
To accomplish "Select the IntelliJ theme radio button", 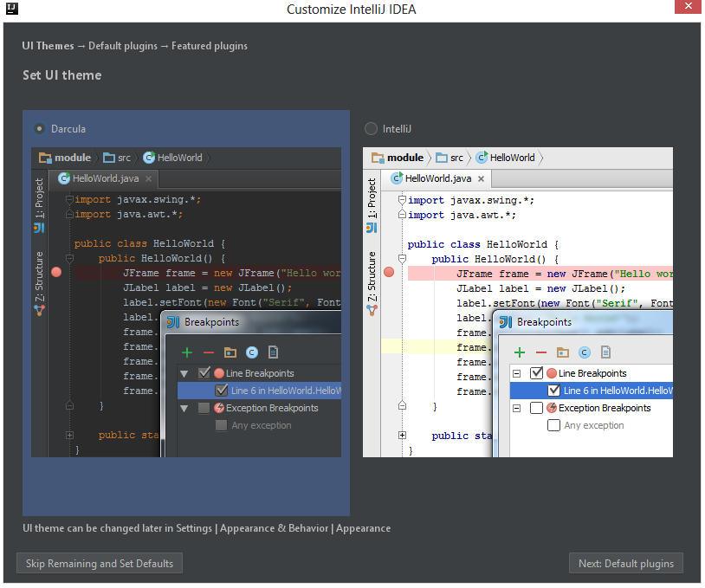I will 372,126.
